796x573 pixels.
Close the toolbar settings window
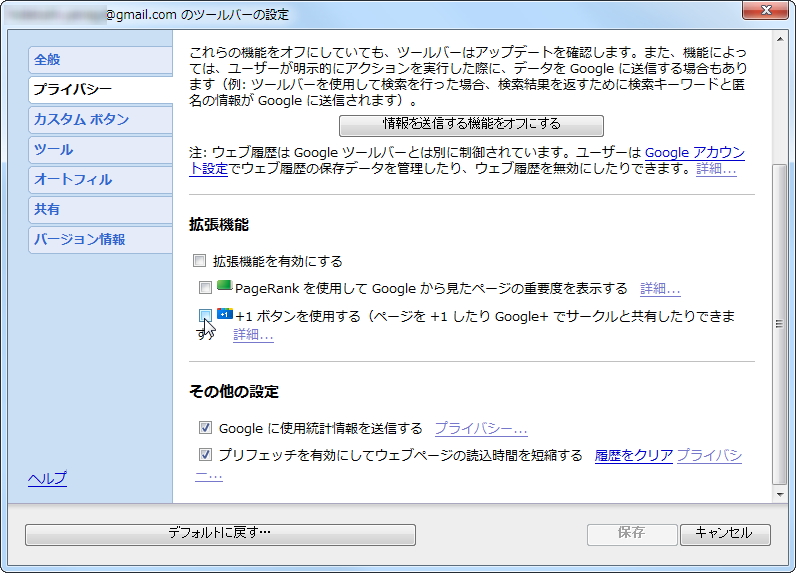tap(766, 10)
